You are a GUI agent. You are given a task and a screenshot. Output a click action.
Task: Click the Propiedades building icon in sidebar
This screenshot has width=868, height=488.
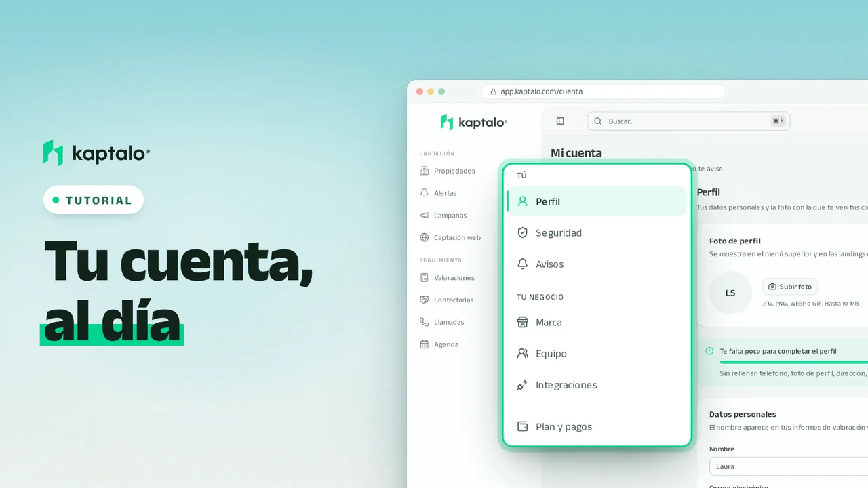click(425, 171)
